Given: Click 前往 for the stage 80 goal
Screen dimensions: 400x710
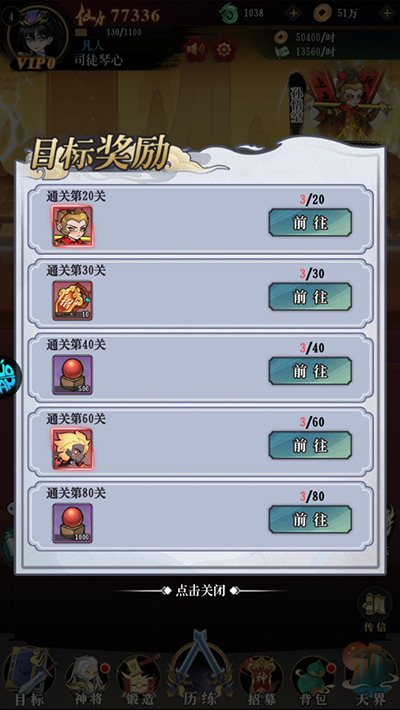Looking at the screenshot, I should [x=310, y=519].
